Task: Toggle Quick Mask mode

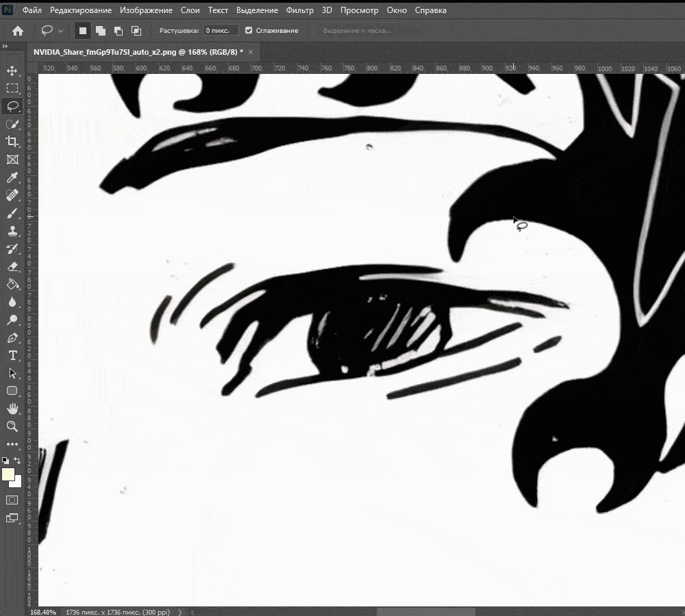Action: tap(12, 500)
